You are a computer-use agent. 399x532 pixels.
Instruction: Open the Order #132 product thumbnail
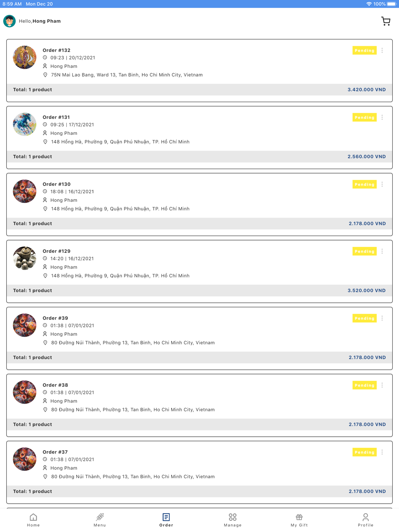(x=25, y=57)
